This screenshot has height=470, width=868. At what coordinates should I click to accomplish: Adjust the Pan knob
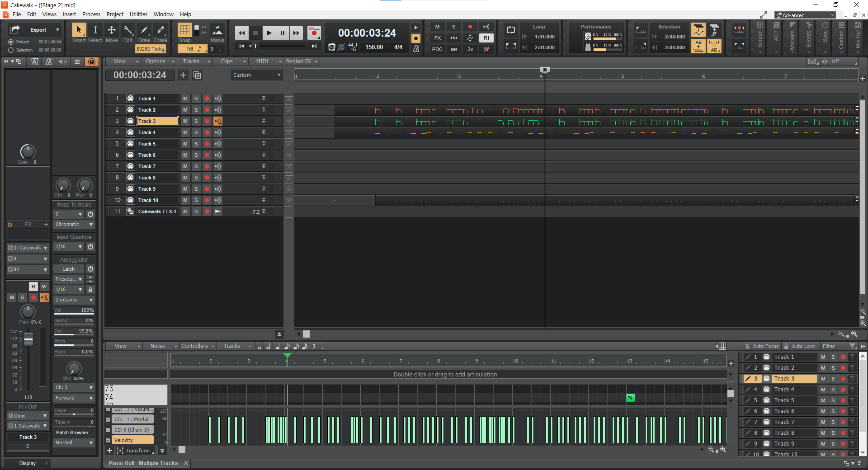click(x=28, y=311)
